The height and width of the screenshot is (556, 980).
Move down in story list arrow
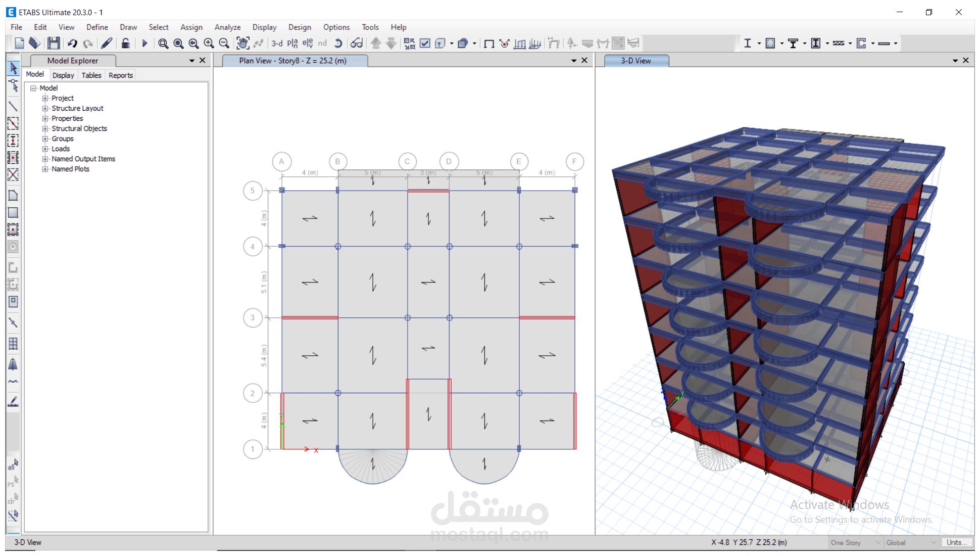tap(391, 43)
